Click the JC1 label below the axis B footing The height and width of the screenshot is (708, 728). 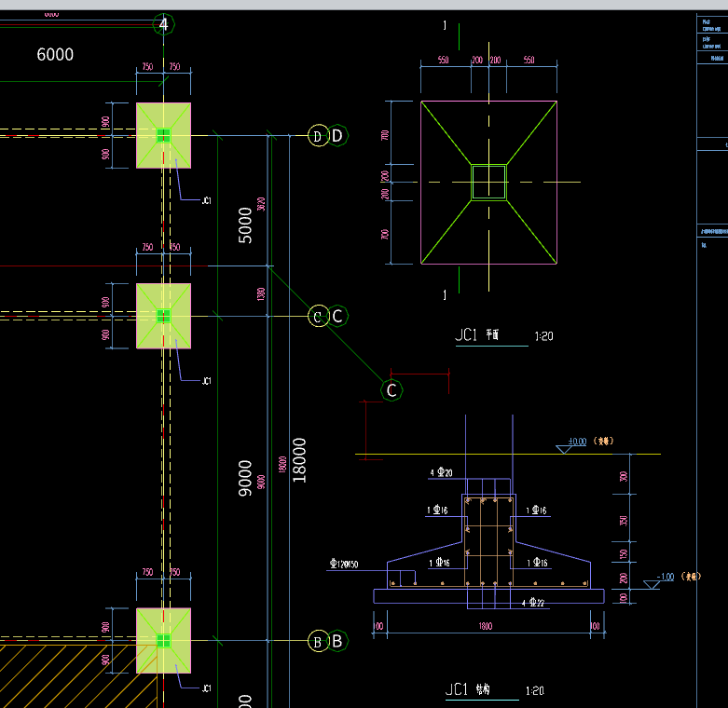point(207,688)
